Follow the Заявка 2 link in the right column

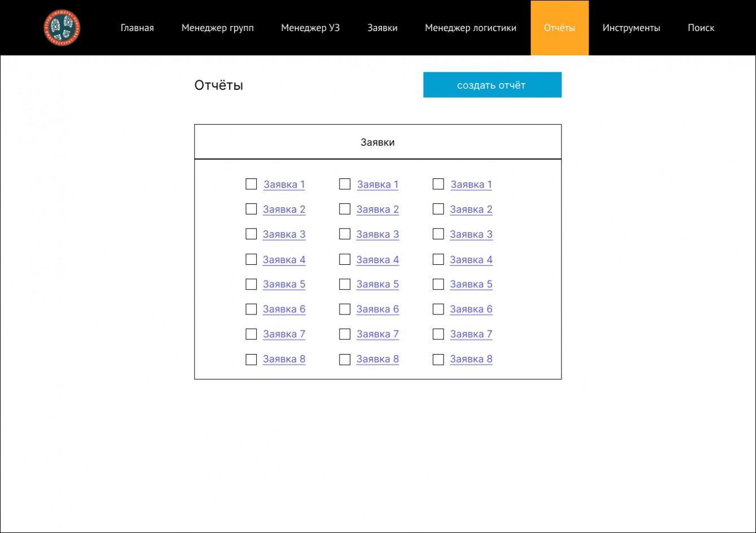coord(472,209)
